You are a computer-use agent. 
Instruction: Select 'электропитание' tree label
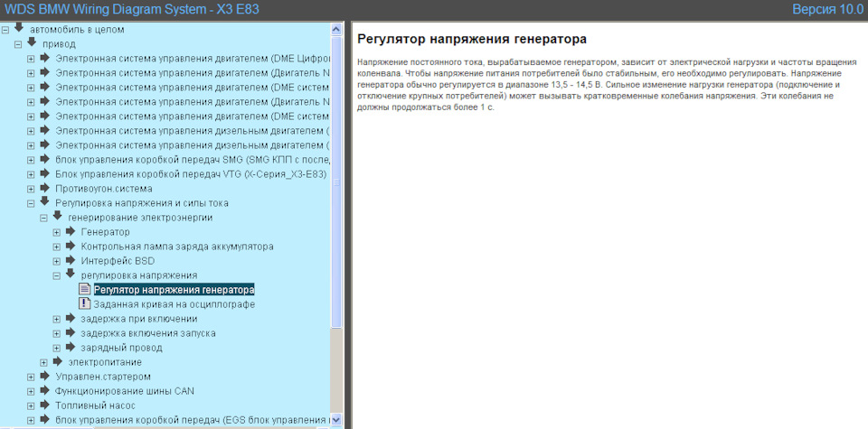point(105,363)
